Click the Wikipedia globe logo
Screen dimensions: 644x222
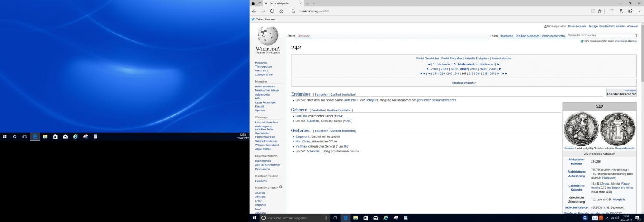(x=268, y=35)
